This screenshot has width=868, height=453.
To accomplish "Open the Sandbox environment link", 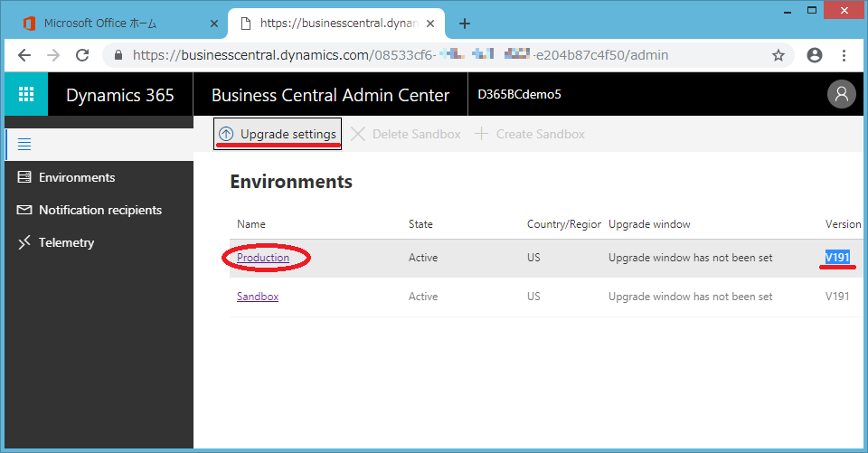I will tap(258, 297).
